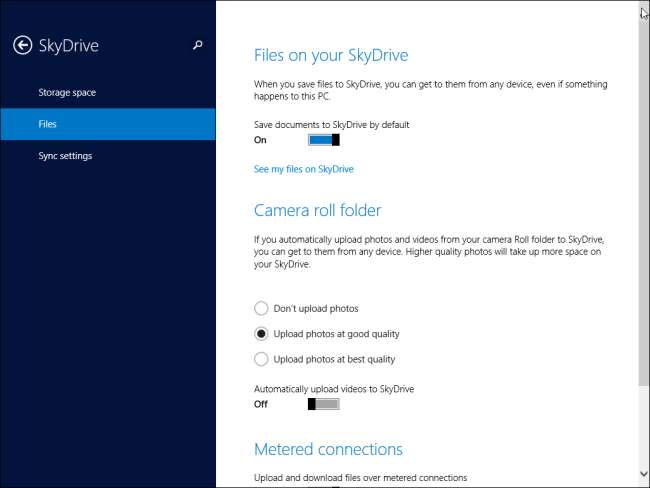
Task: Click the Upload and download files over metered connections text
Action: point(360,478)
